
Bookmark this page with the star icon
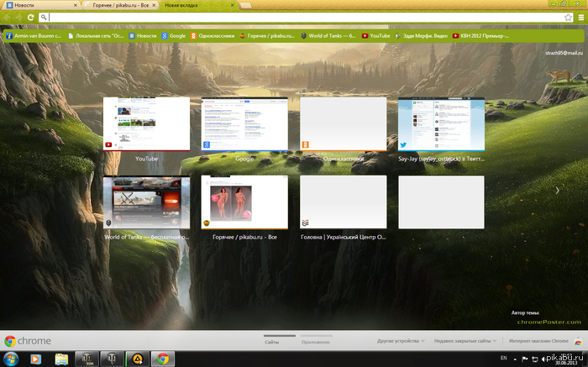tap(568, 18)
